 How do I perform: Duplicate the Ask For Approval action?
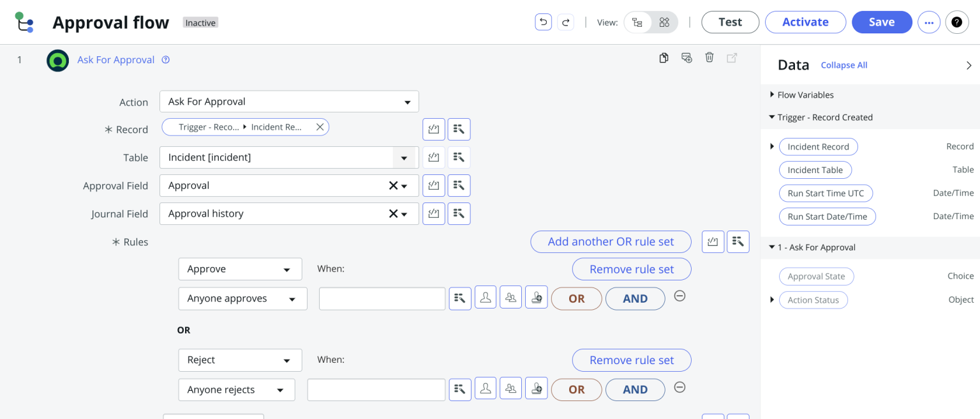pos(664,57)
